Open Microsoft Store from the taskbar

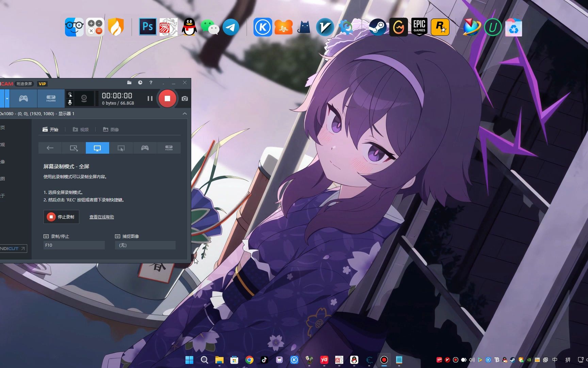[x=234, y=360]
